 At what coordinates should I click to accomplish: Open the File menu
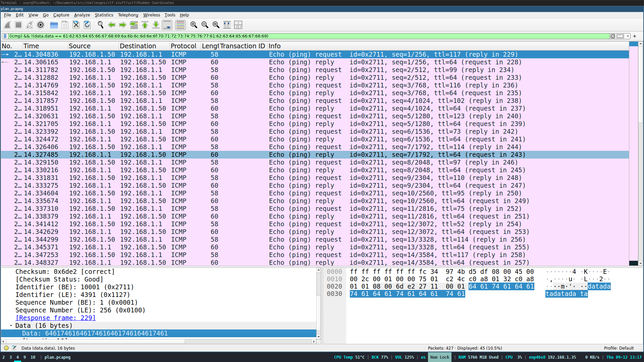tap(7, 15)
